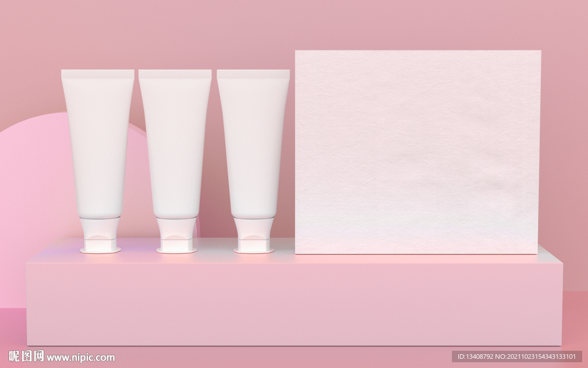The width and height of the screenshot is (588, 368).
Task: Click the right tube's white cap
Action: [x=254, y=237]
